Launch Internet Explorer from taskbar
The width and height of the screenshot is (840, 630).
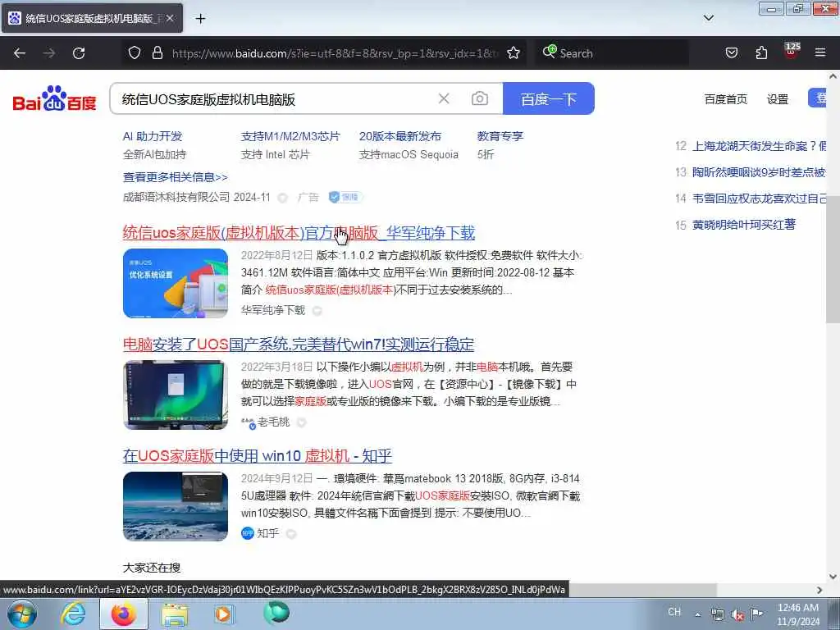(x=72, y=614)
